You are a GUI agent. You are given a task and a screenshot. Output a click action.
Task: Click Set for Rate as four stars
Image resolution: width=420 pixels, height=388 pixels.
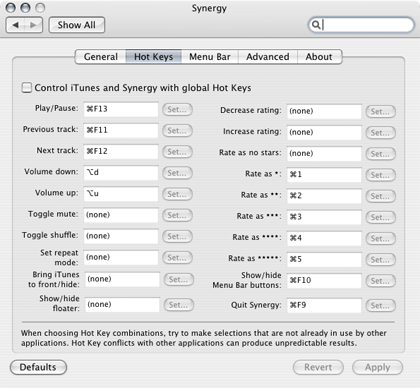coord(380,238)
